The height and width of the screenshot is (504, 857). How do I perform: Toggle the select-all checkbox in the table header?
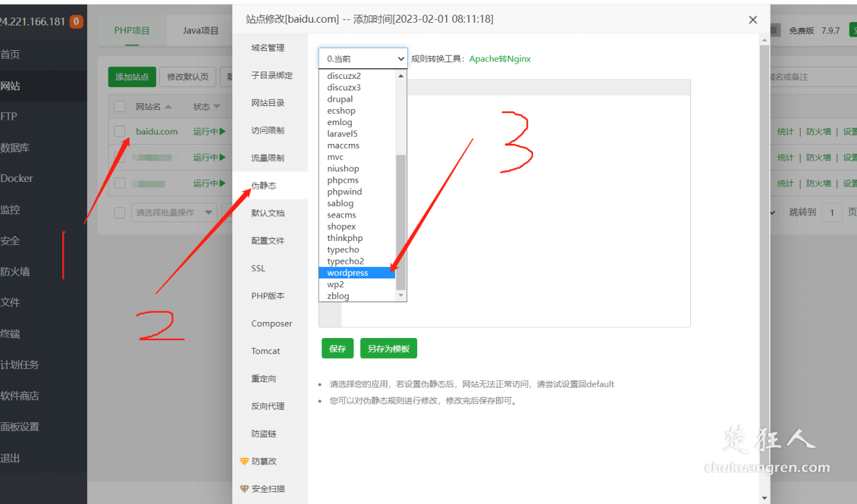click(120, 106)
